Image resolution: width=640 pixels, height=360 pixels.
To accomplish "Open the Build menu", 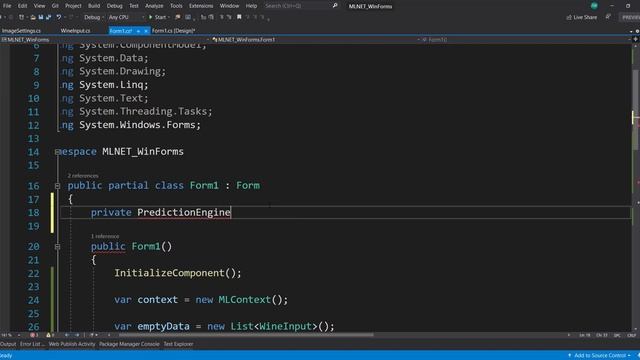I will tap(94, 6).
